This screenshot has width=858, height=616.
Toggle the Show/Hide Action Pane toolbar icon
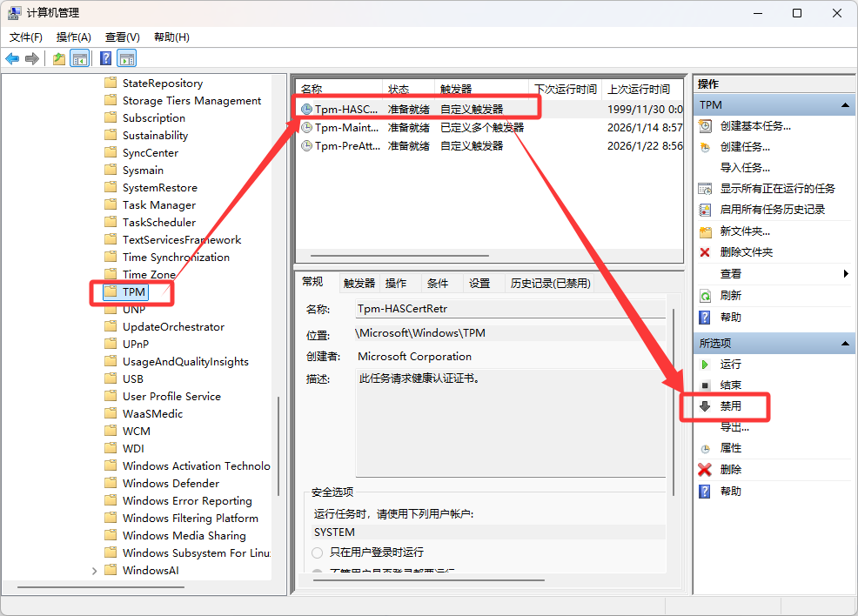coord(127,58)
